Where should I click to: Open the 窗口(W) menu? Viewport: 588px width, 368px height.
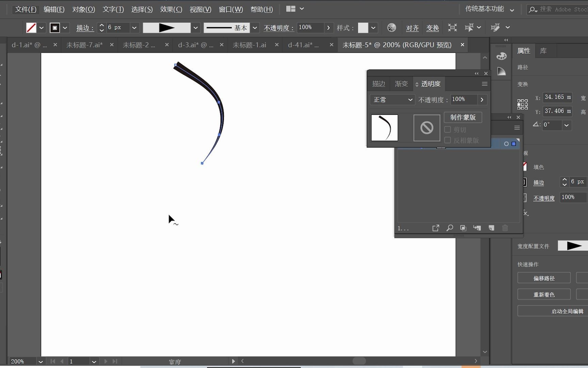coord(231,9)
